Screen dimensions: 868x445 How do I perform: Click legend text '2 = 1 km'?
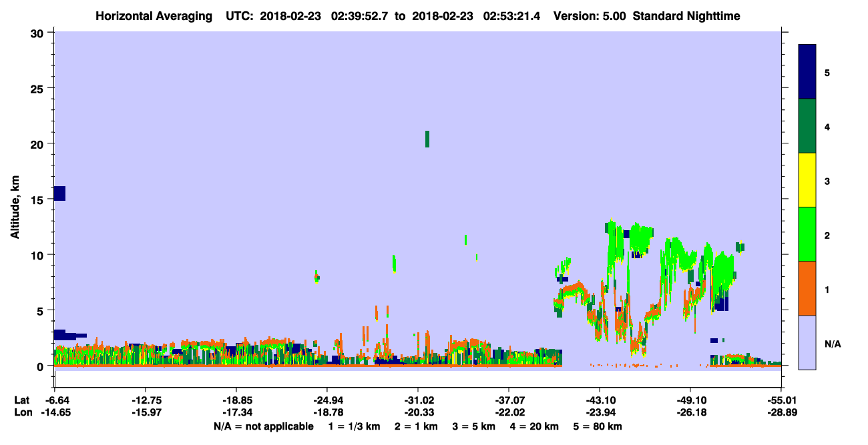pos(416,426)
